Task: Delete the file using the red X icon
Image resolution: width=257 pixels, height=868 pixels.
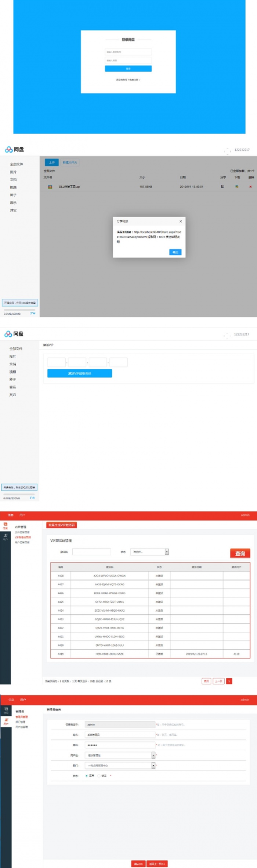Action: [250, 187]
